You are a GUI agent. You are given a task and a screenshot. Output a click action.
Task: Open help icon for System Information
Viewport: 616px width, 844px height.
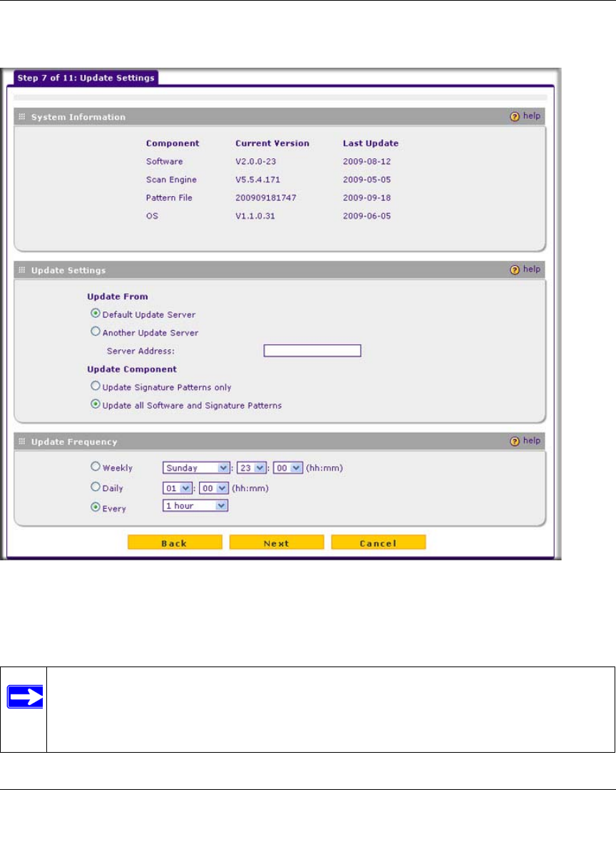tap(515, 116)
